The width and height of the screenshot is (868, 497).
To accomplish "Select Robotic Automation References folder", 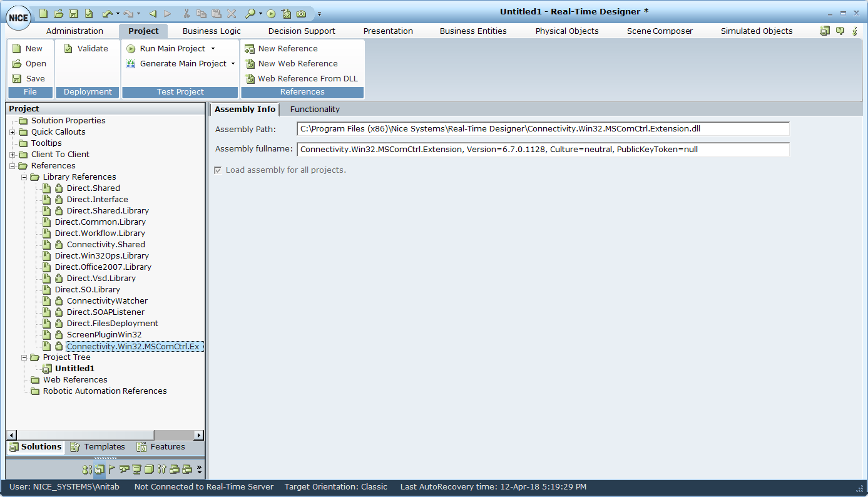I will (105, 391).
